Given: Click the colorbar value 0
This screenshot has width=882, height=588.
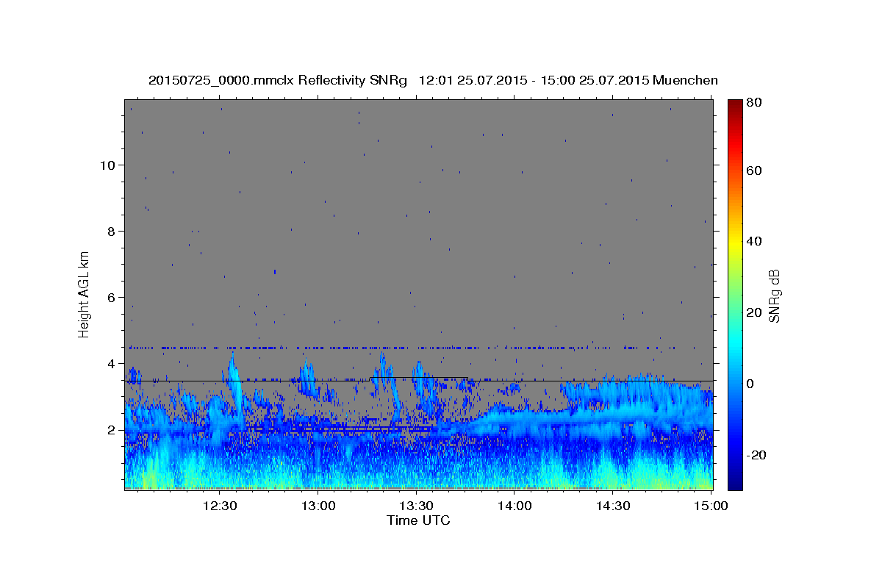Looking at the screenshot, I should pos(751,384).
